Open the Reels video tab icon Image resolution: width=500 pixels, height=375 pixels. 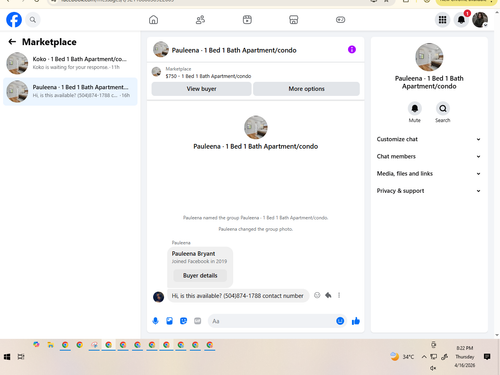[x=247, y=20]
